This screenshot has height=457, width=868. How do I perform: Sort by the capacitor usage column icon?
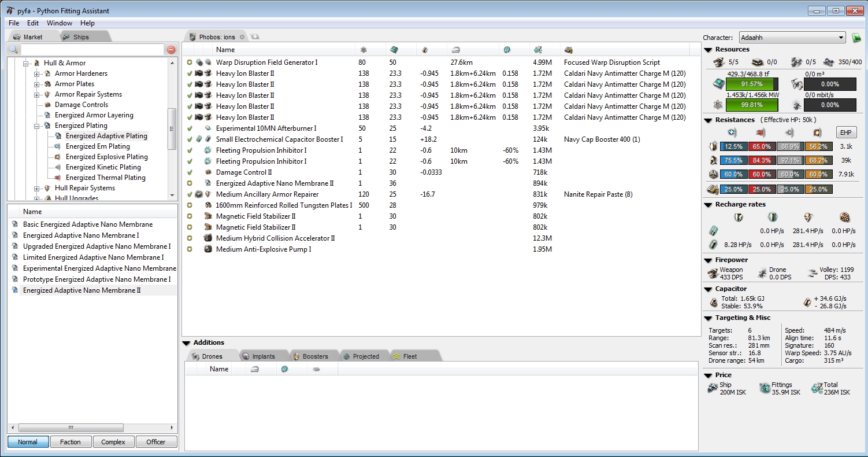pos(425,50)
